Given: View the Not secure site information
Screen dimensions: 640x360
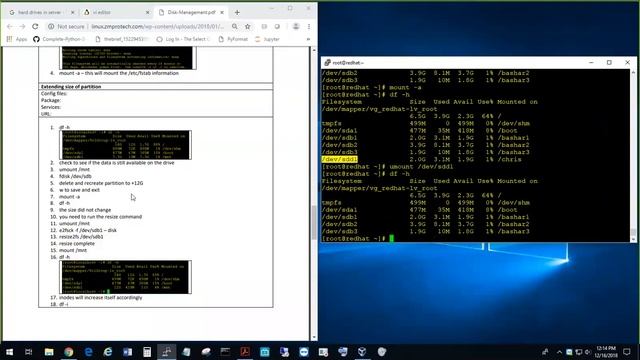Looking at the screenshot, I should point(66,27).
